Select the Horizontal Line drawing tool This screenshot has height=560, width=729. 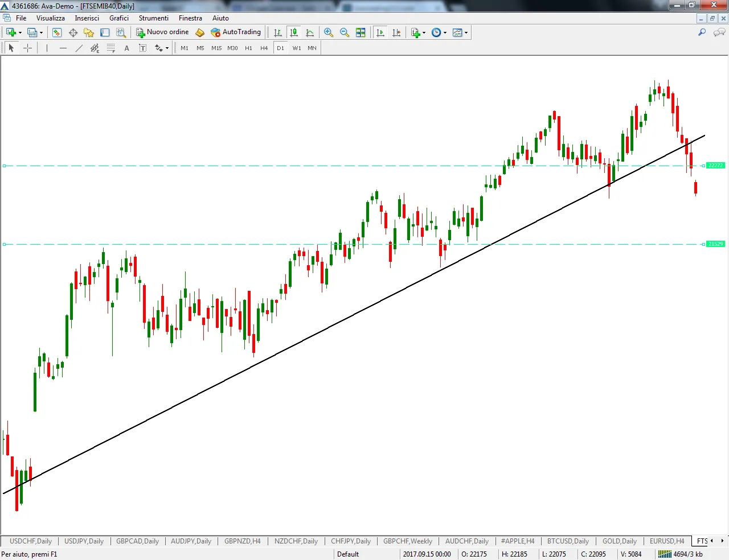tap(63, 48)
